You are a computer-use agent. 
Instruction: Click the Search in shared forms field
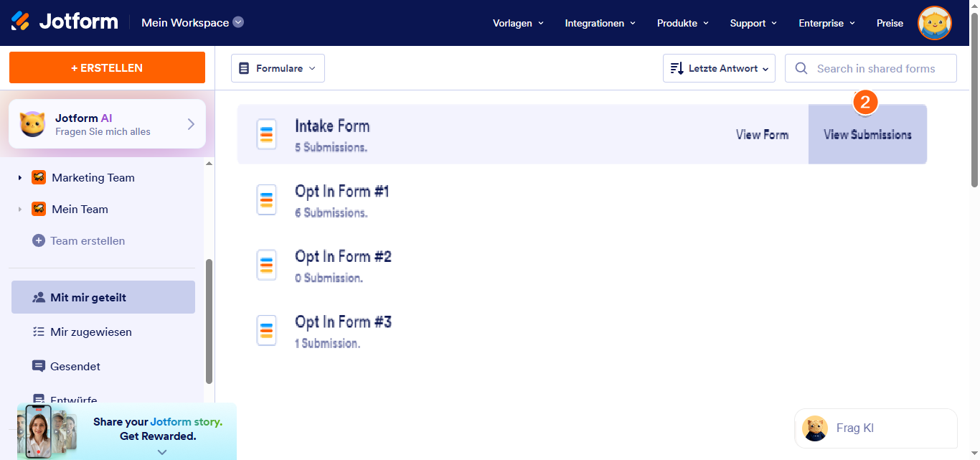pyautogui.click(x=875, y=68)
